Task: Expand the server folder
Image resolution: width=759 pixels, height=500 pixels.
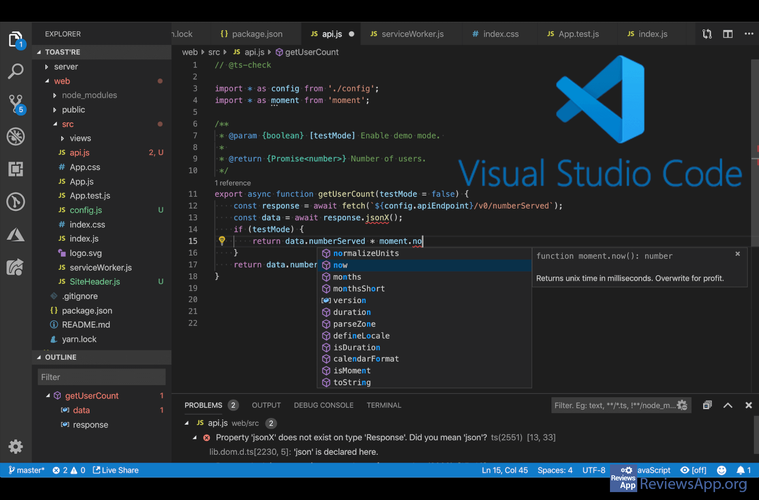Action: tap(66, 67)
